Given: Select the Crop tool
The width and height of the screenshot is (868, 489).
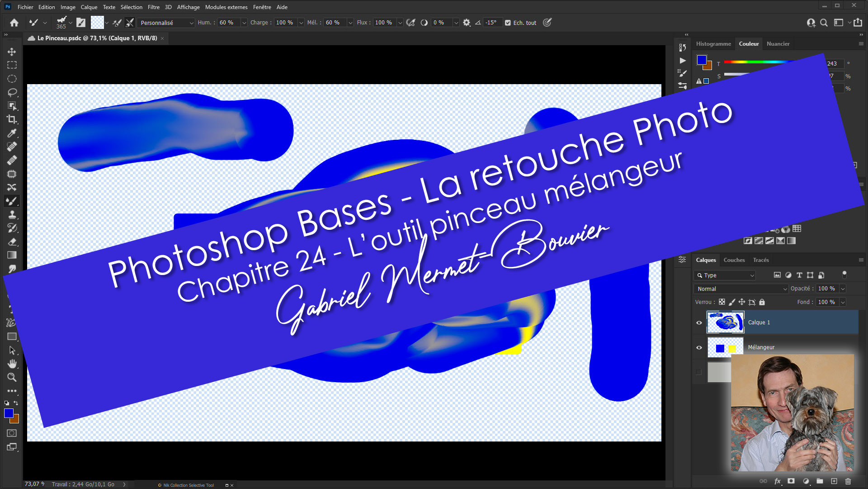Looking at the screenshot, I should coord(12,119).
